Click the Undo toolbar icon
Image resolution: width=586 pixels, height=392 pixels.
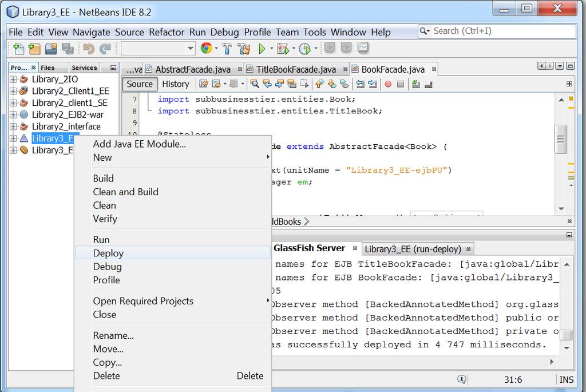click(89, 49)
